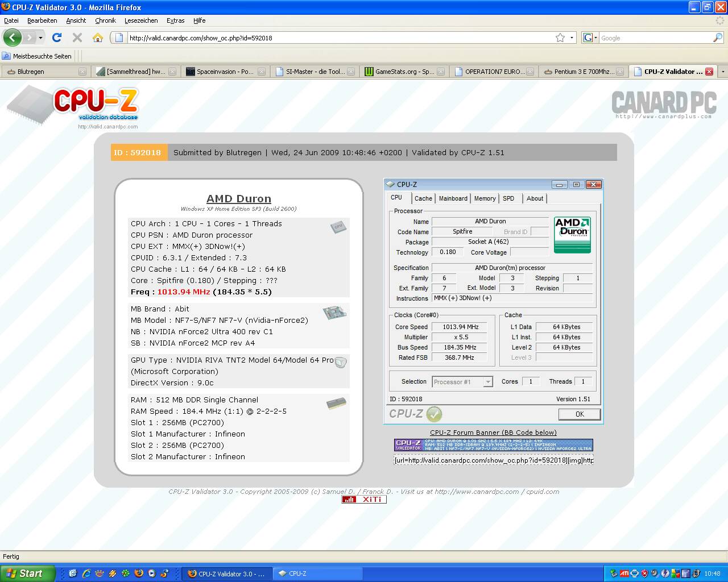Click OK button in CPU-Z screenshot
728x582 pixels.
(x=580, y=414)
